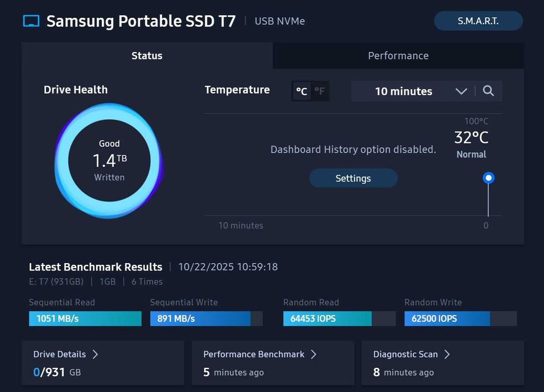Open the 10 minutes time range dropdown
544x392 pixels.
point(413,91)
